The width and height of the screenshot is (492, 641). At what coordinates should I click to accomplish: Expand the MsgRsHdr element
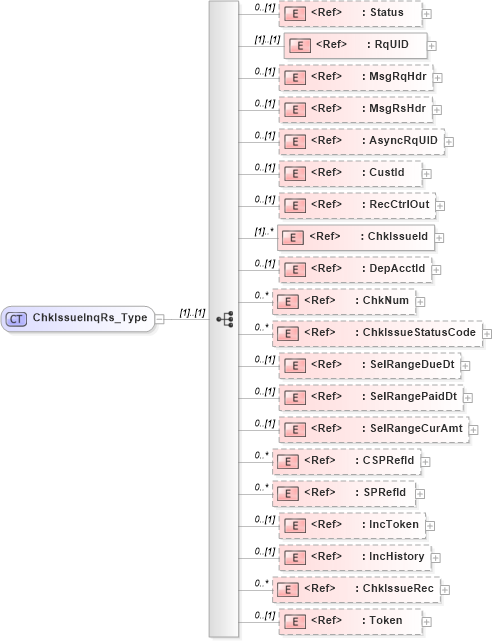coord(437,110)
